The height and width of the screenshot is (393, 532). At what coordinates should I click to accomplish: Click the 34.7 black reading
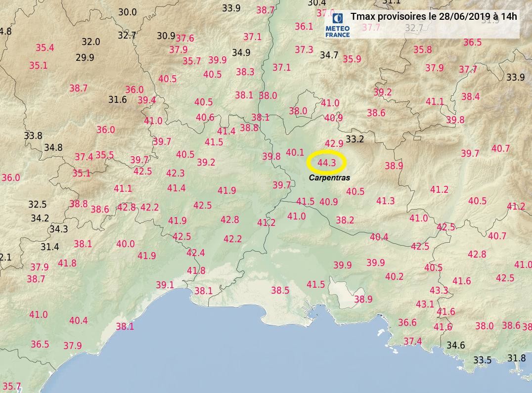(329, 54)
